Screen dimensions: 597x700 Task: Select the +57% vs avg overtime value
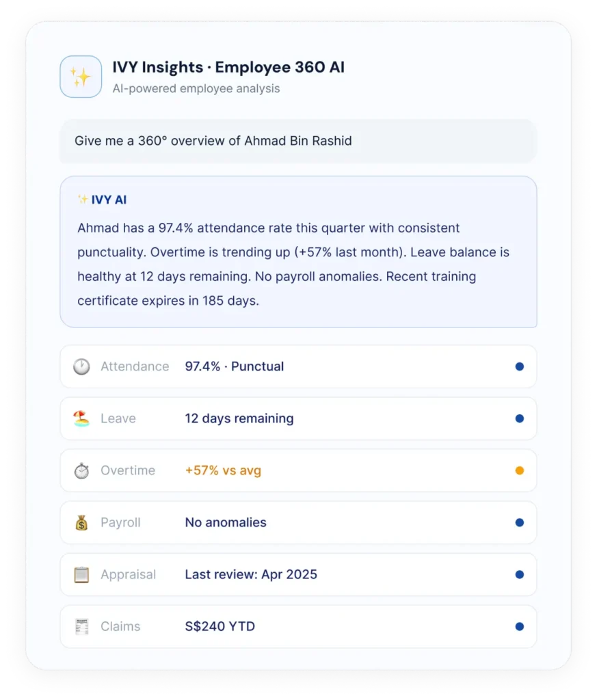223,470
